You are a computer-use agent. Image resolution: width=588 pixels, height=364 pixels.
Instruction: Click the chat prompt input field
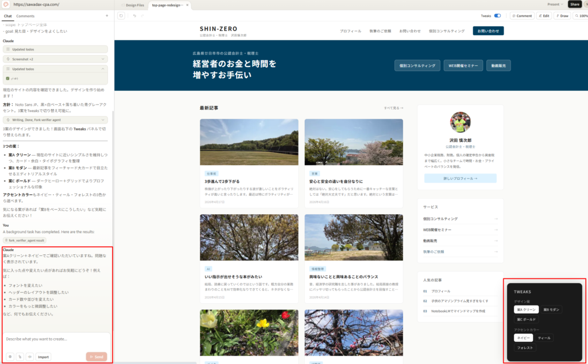tap(56, 339)
